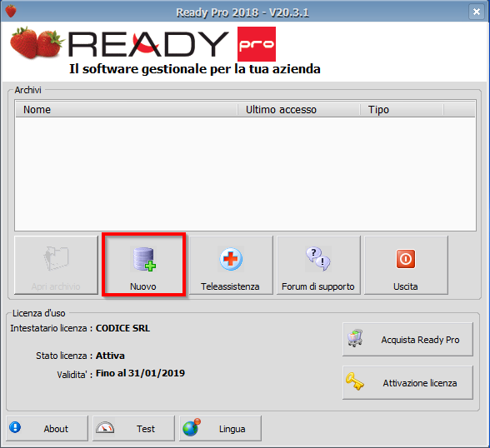Click the Forum di supporto label
This screenshot has height=448, width=490.
pos(318,287)
